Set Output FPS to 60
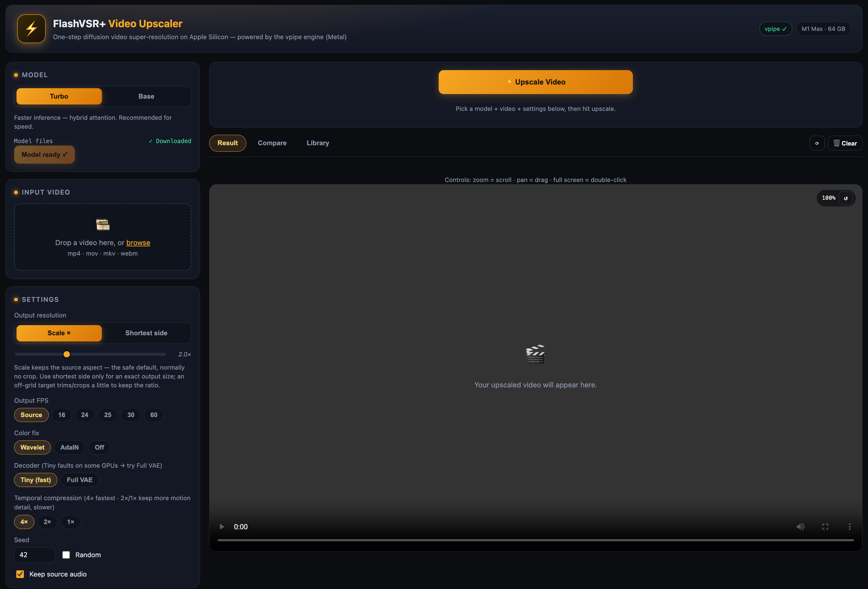The image size is (868, 589). [x=154, y=415]
